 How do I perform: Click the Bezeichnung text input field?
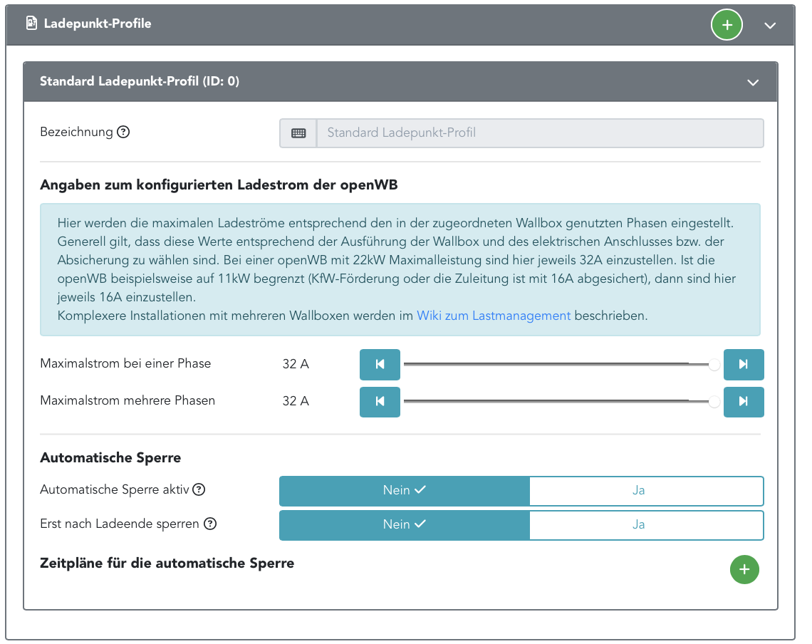(x=539, y=133)
